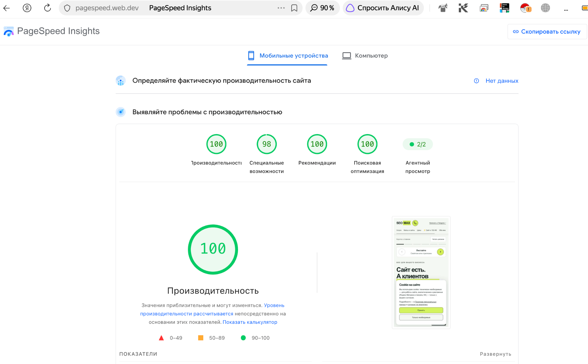
Task: Click the ПОКАЗАТЕЛИ section label
Action: 138,354
